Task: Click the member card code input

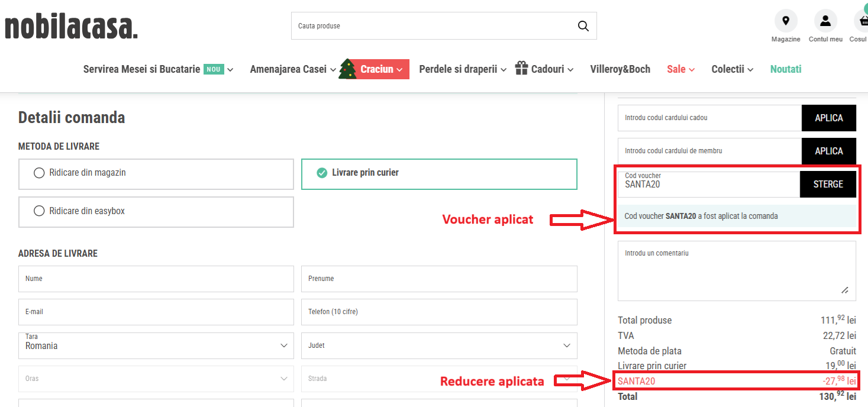Action: coord(709,151)
